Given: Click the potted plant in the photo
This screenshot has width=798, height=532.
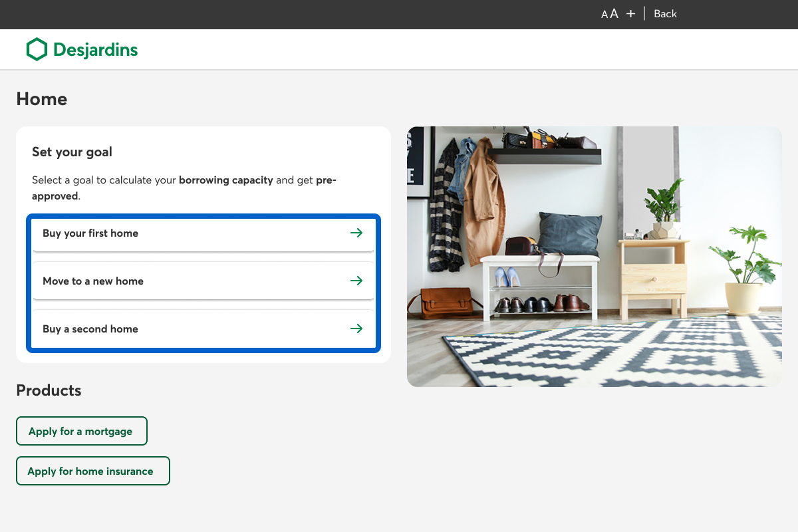Looking at the screenshot, I should coord(745,273).
